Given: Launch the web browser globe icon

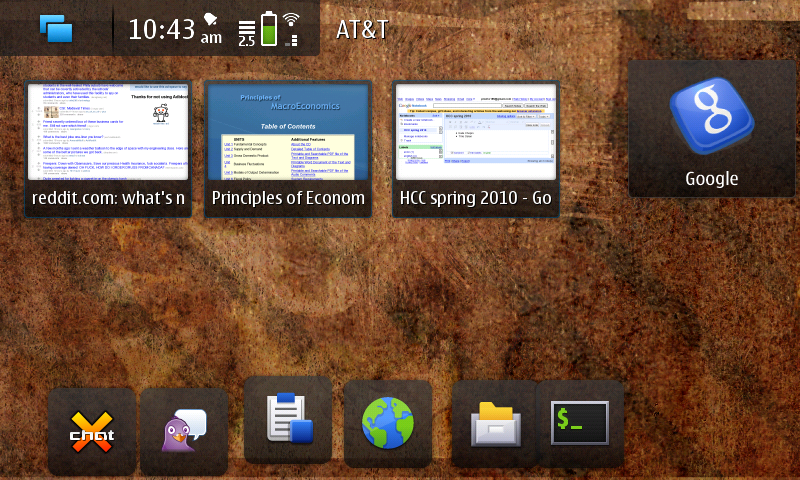Looking at the screenshot, I should 388,422.
